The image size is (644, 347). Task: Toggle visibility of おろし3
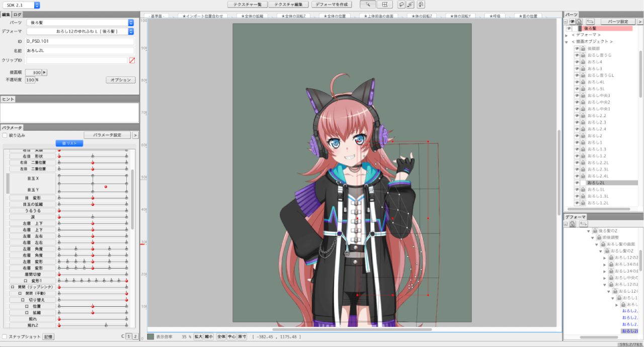pos(577,68)
